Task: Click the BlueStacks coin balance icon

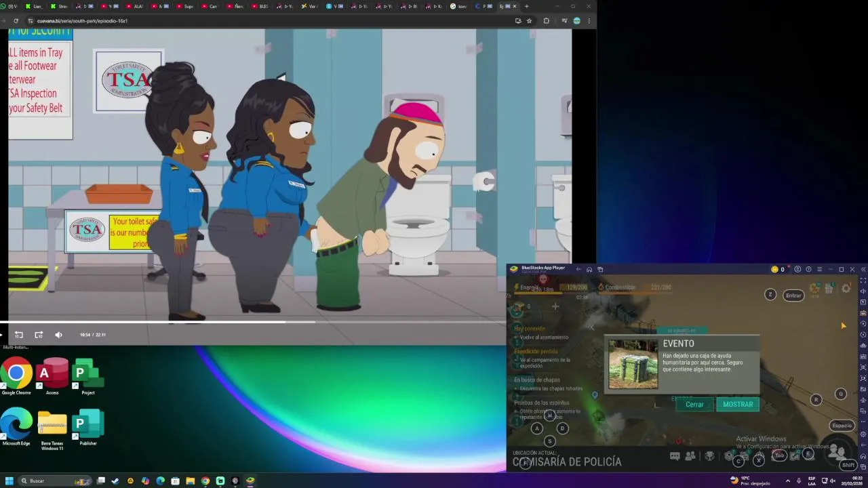Action: [x=774, y=270]
